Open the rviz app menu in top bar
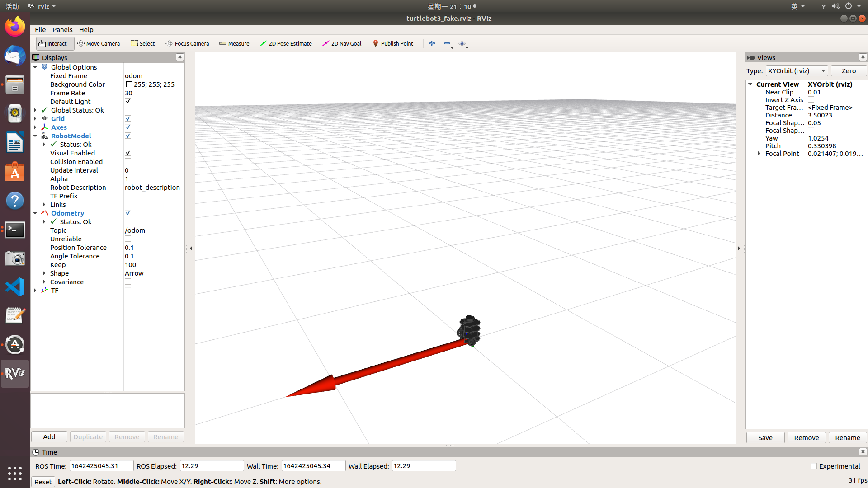The image size is (868, 488). point(42,6)
